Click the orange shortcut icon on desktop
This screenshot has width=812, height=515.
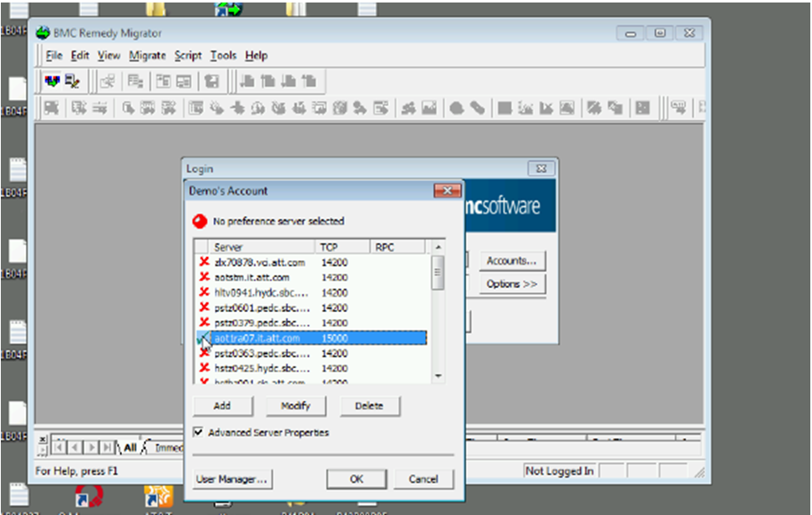[x=159, y=496]
